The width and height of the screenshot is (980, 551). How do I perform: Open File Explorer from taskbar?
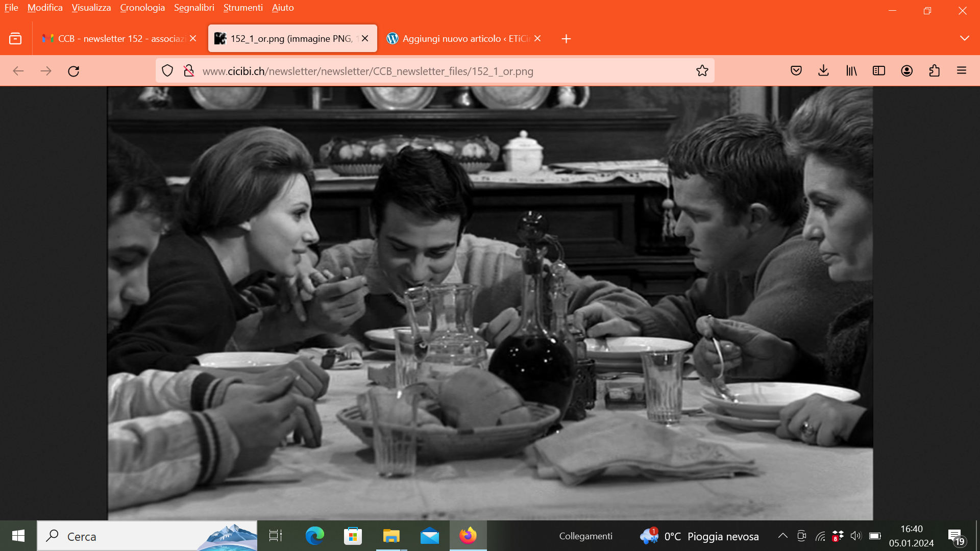(x=391, y=536)
